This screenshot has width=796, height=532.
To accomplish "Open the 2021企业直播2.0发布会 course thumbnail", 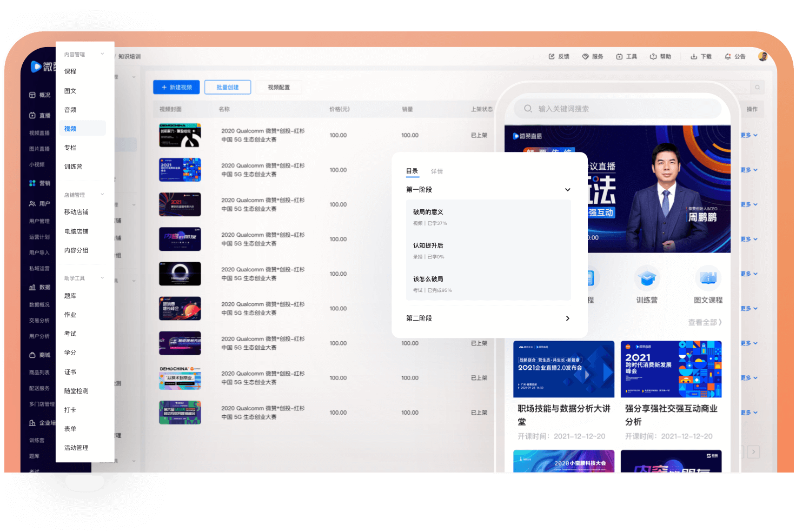I will pyautogui.click(x=563, y=369).
